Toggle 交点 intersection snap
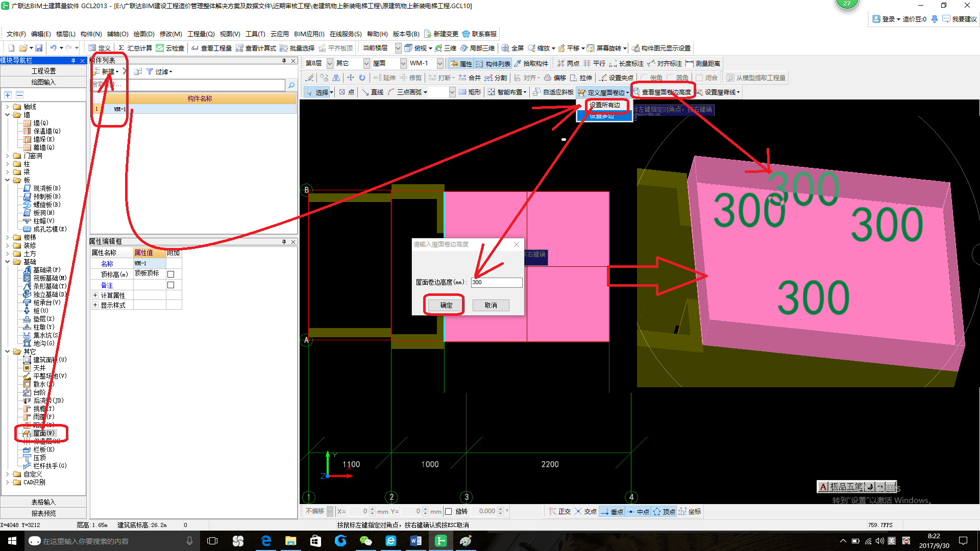 point(585,511)
